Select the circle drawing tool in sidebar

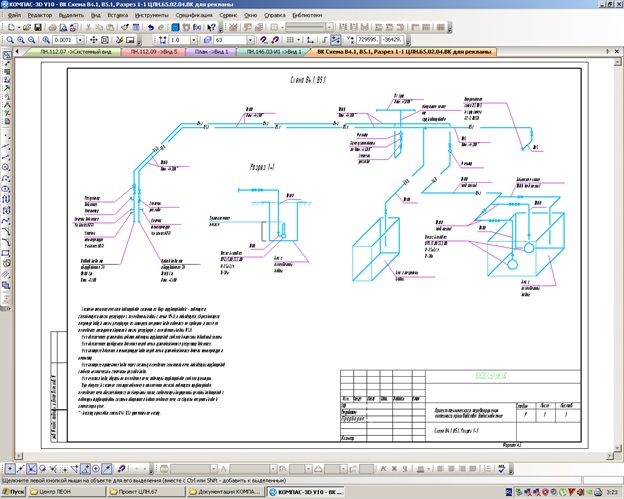tap(6, 168)
